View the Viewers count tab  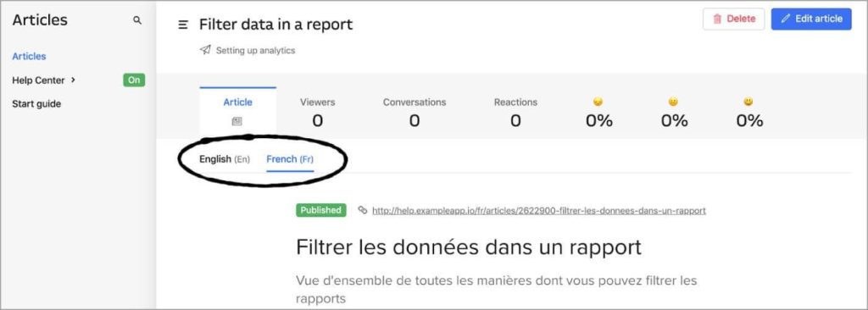click(x=318, y=113)
